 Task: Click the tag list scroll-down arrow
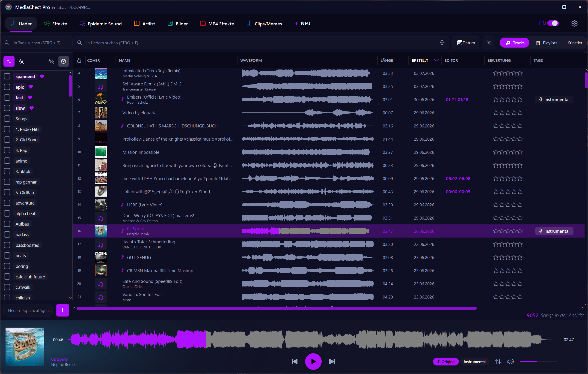click(x=70, y=298)
